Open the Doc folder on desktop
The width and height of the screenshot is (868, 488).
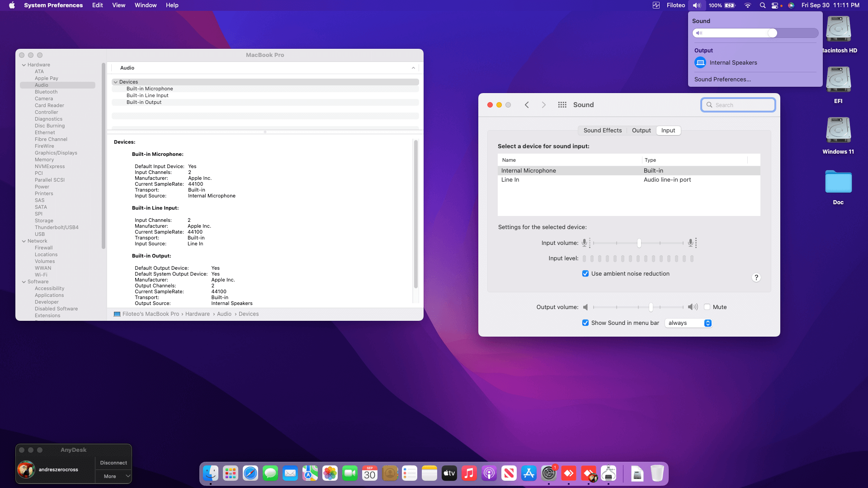tap(839, 187)
